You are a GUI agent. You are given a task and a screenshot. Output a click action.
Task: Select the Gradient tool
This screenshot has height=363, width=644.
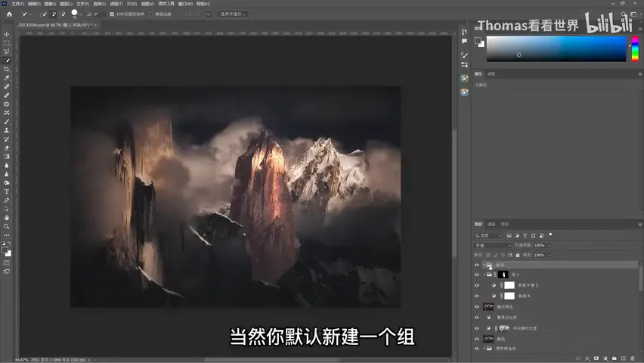point(7,157)
